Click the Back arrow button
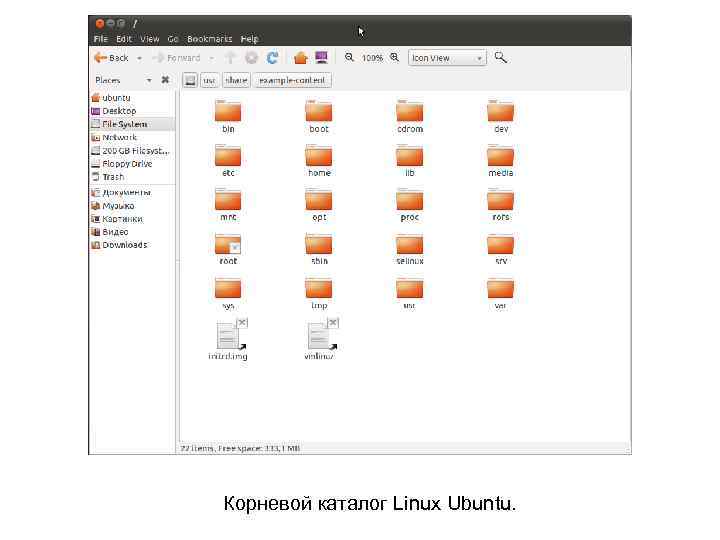Image resolution: width=720 pixels, height=540 pixels. [x=111, y=58]
